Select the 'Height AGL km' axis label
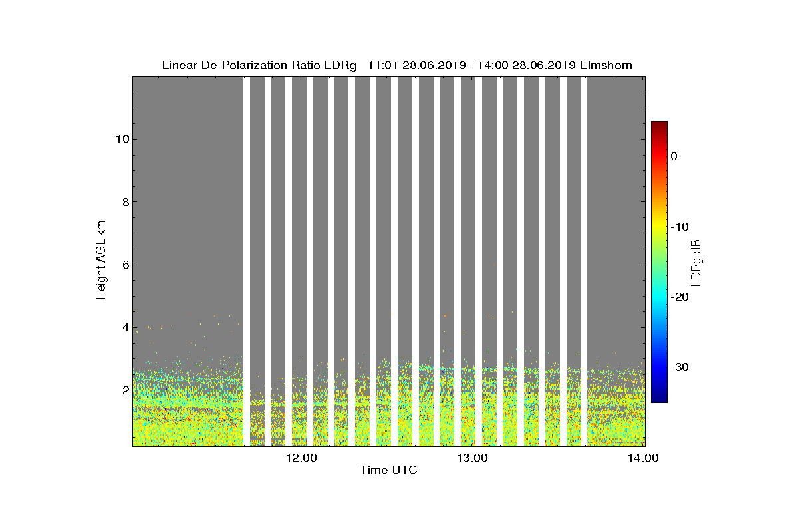The width and height of the screenshot is (798, 532). tap(101, 261)
